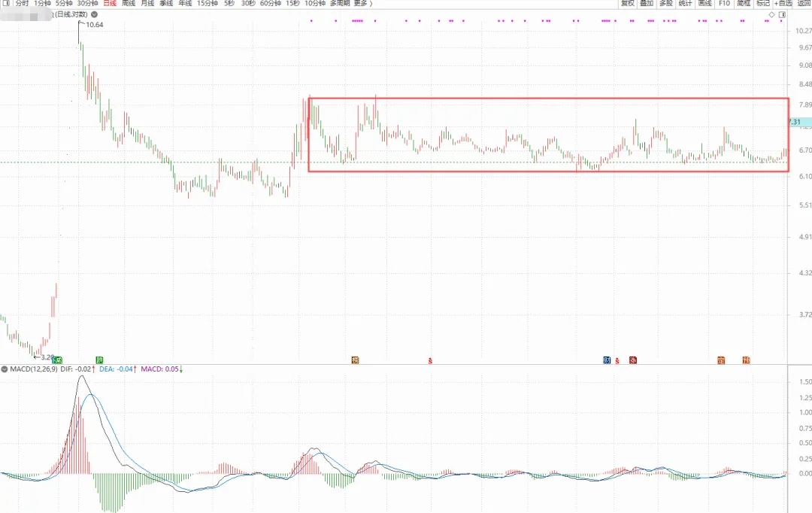The image size is (812, 513).
Task: Click the panel layout icon before 分时
Action: (x=6, y=3)
